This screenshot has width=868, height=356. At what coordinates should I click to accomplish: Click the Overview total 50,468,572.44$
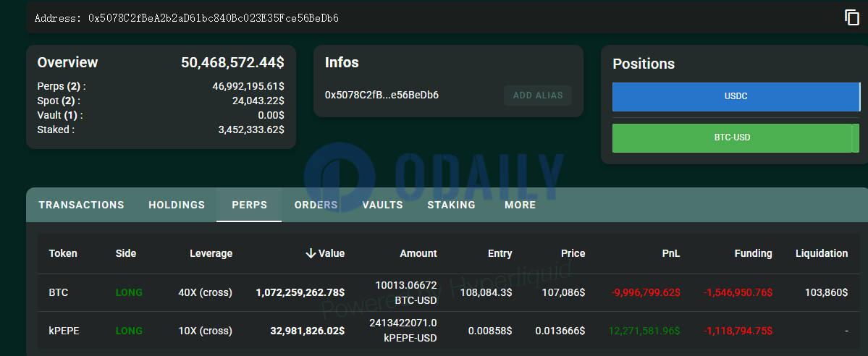tap(233, 62)
